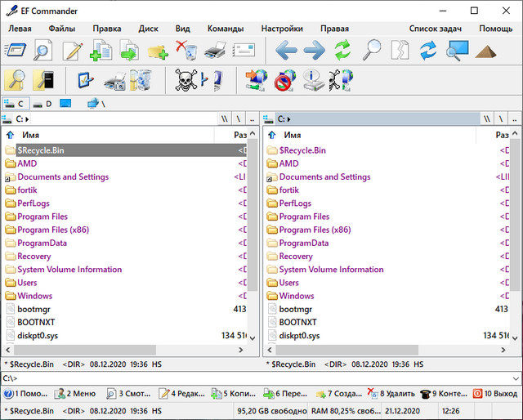Viewport: 523px width, 420px height.
Task: Click the command line input field
Action: tap(261, 378)
